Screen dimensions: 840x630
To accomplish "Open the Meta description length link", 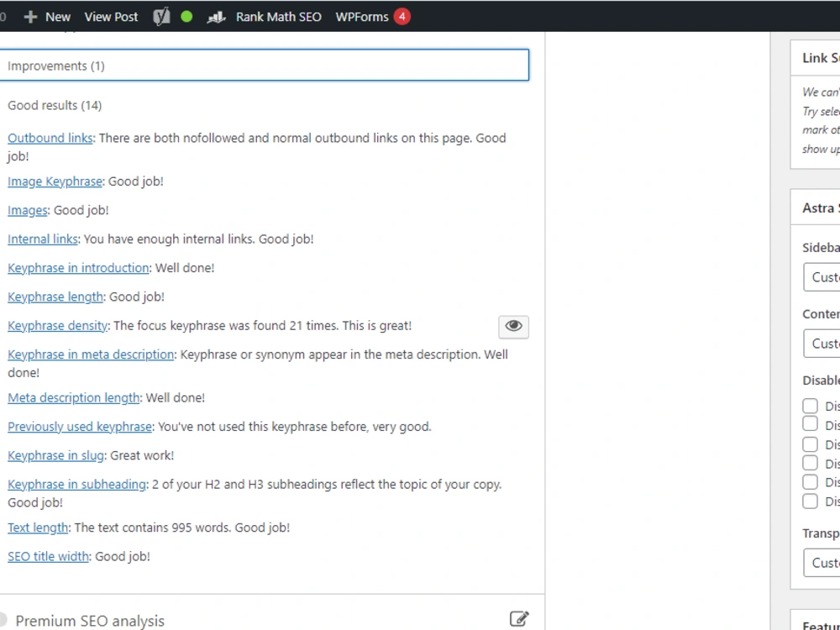I will 73,398.
